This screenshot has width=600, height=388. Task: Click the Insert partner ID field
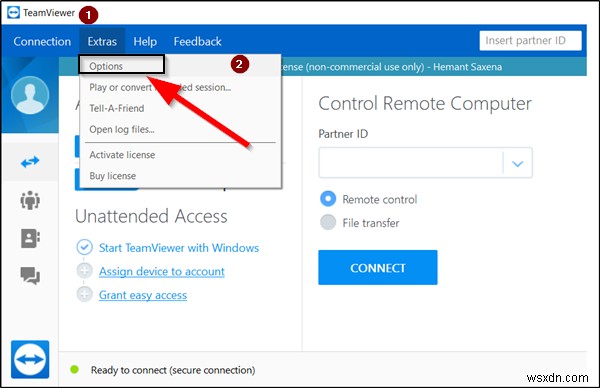(x=530, y=41)
